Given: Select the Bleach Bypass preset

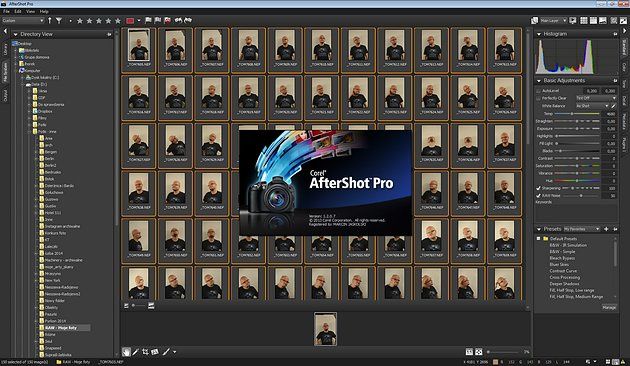Looking at the screenshot, I should [x=562, y=258].
